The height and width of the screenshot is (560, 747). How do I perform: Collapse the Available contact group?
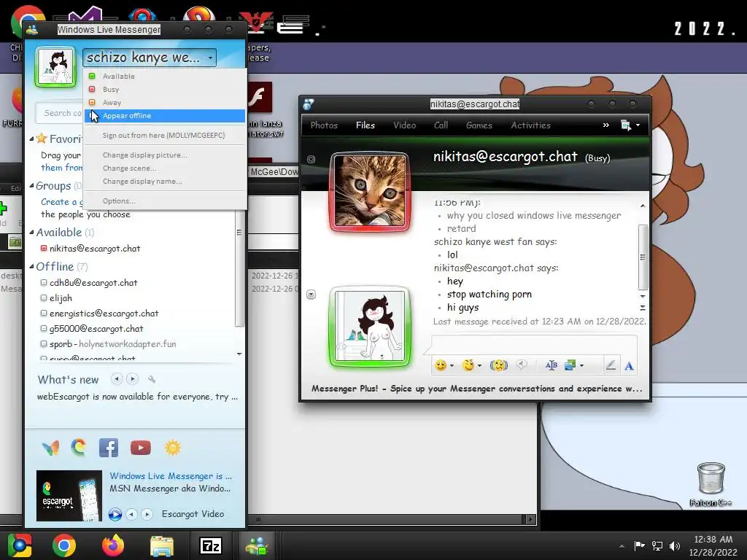(31, 233)
